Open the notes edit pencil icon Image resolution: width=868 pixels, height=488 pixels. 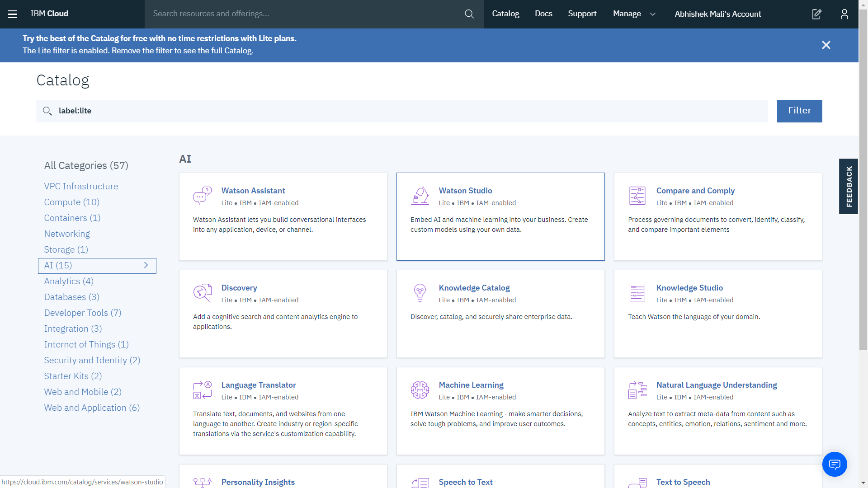[x=816, y=14]
